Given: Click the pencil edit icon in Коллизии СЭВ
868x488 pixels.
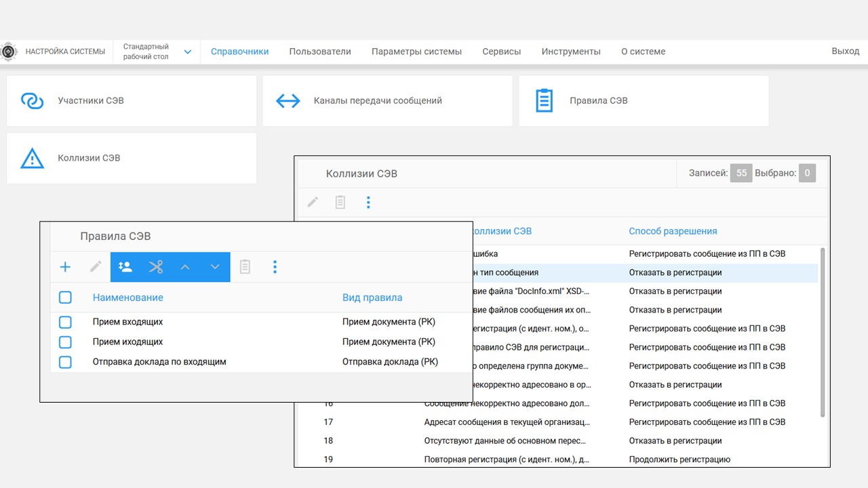Looking at the screenshot, I should (313, 202).
